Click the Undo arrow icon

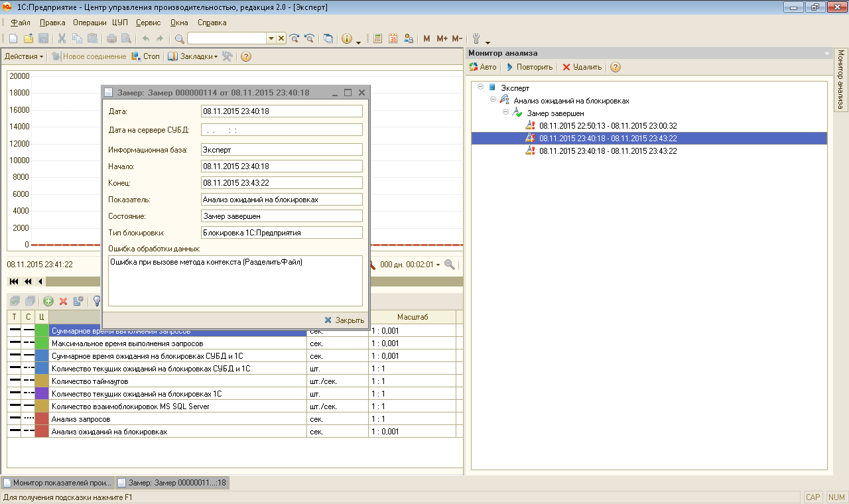click(146, 38)
